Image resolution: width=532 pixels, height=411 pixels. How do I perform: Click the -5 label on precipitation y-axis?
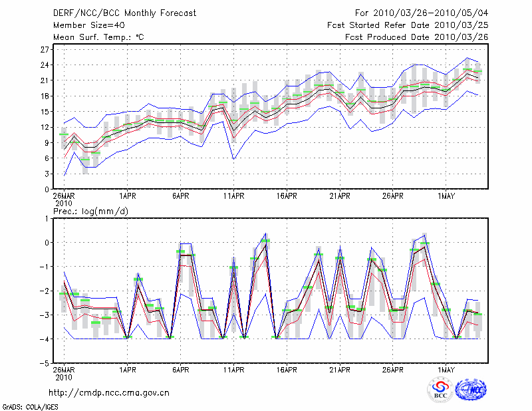pyautogui.click(x=45, y=364)
